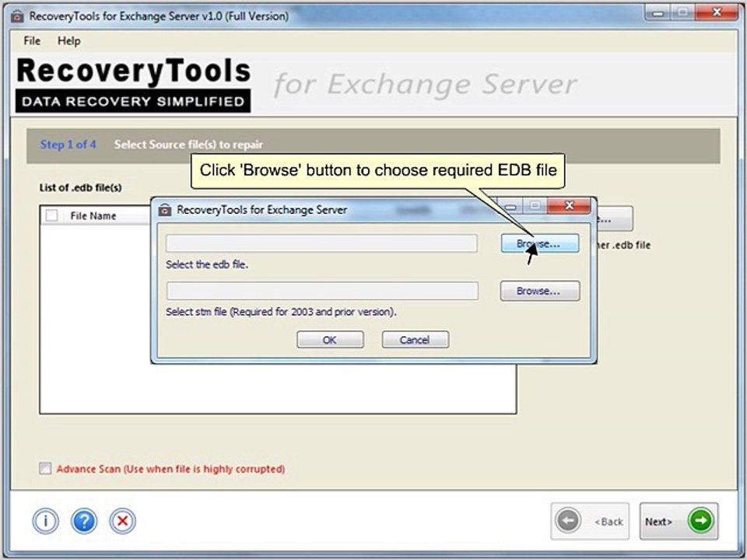Open the File menu
Viewport: 747px width, 560px height.
coord(32,41)
